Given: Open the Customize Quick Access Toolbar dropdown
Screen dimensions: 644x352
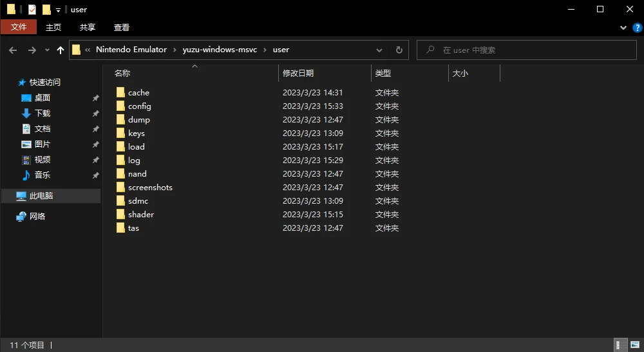Looking at the screenshot, I should tap(58, 10).
